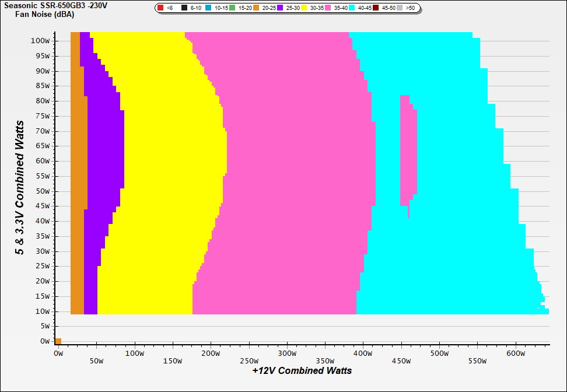The height and width of the screenshot is (392, 567).
Task: Click the 600W label on horizontal axis
Action: [515, 353]
